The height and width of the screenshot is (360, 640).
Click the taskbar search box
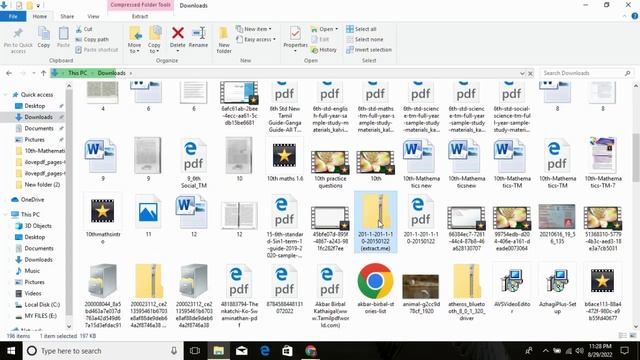pyautogui.click(x=102, y=351)
